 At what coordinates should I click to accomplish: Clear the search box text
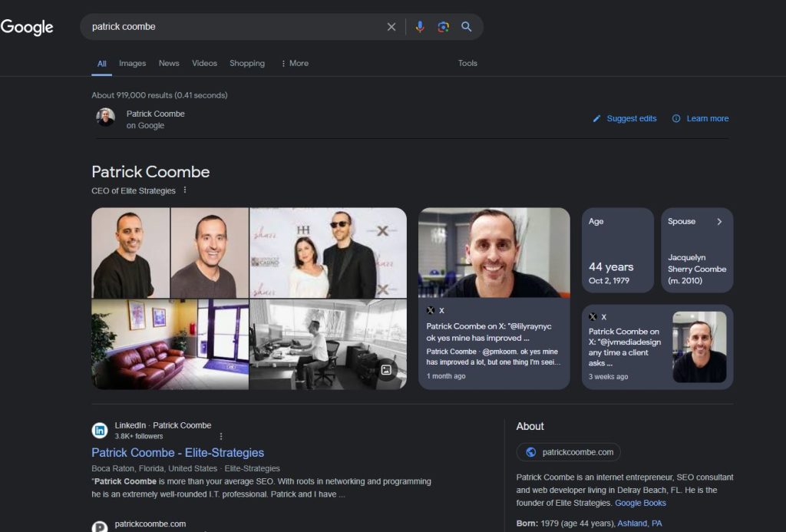pos(391,27)
